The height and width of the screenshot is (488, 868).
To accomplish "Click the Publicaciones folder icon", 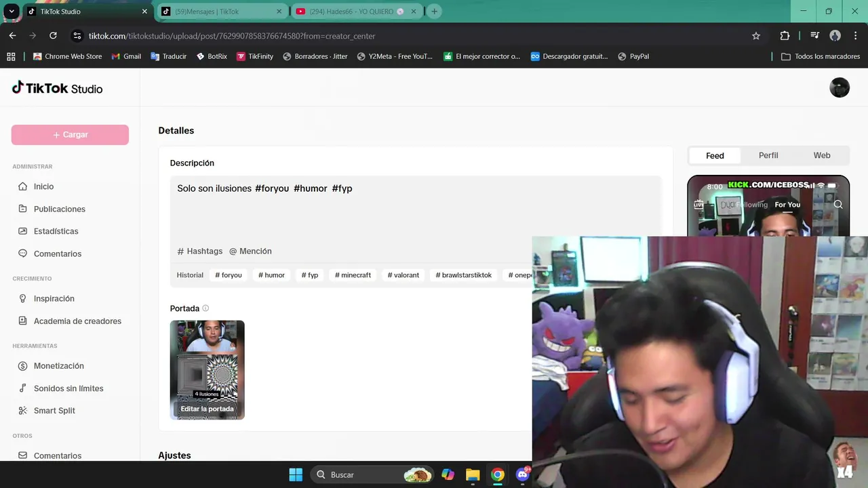I will tap(23, 209).
